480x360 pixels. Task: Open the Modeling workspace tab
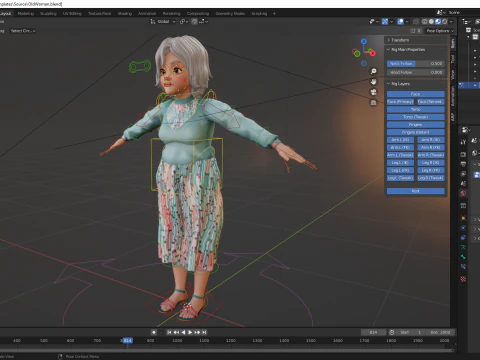tap(26, 14)
